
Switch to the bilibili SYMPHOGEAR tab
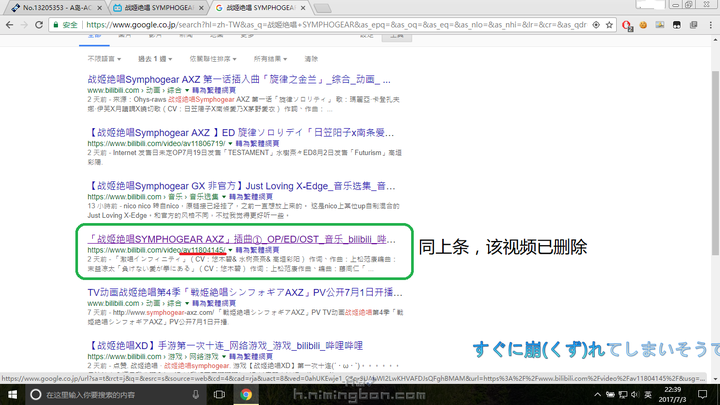point(158,7)
